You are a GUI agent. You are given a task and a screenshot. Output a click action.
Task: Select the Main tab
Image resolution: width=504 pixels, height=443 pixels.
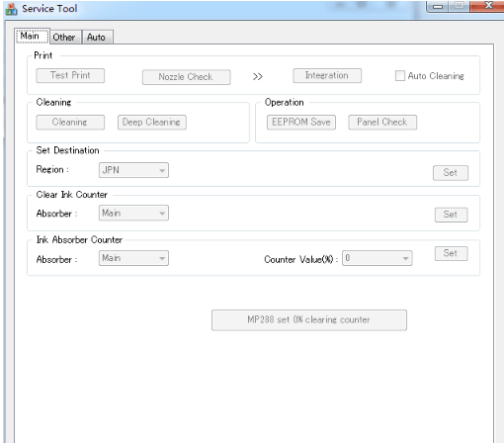point(33,36)
